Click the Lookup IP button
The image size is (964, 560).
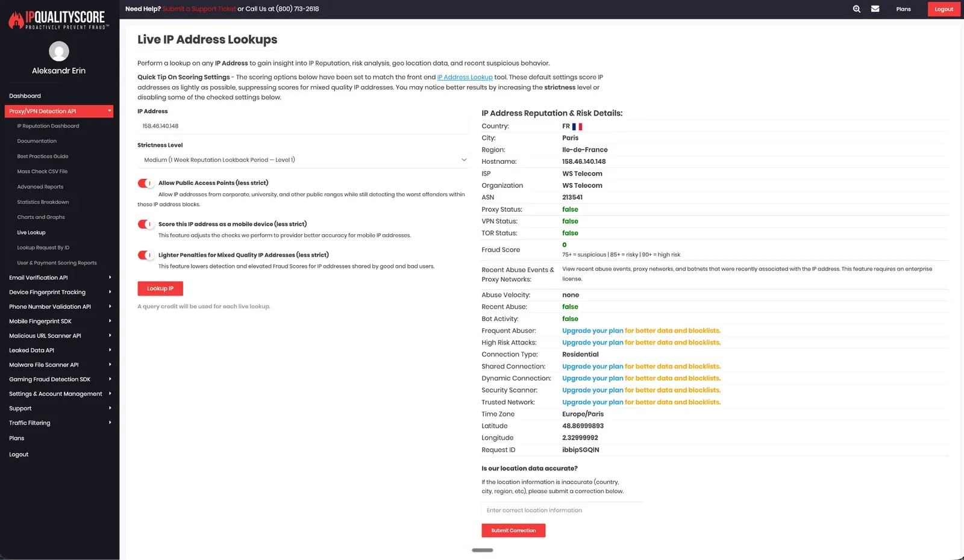coord(160,288)
